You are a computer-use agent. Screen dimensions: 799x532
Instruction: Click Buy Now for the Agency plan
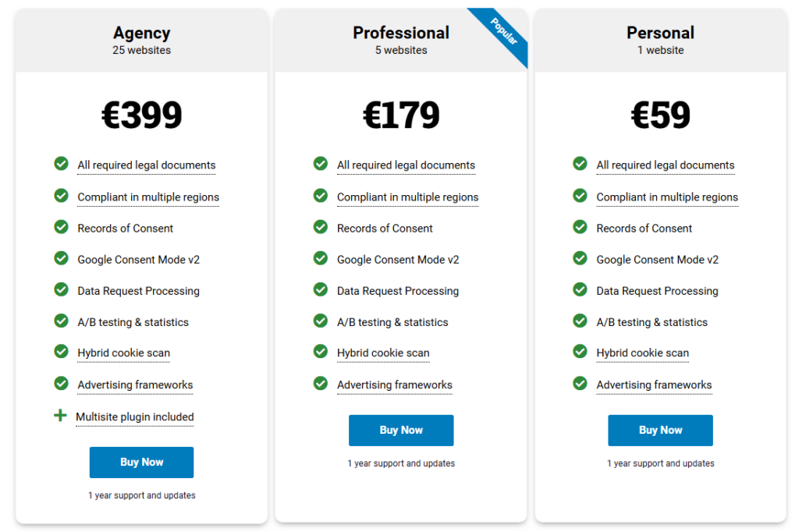(141, 462)
